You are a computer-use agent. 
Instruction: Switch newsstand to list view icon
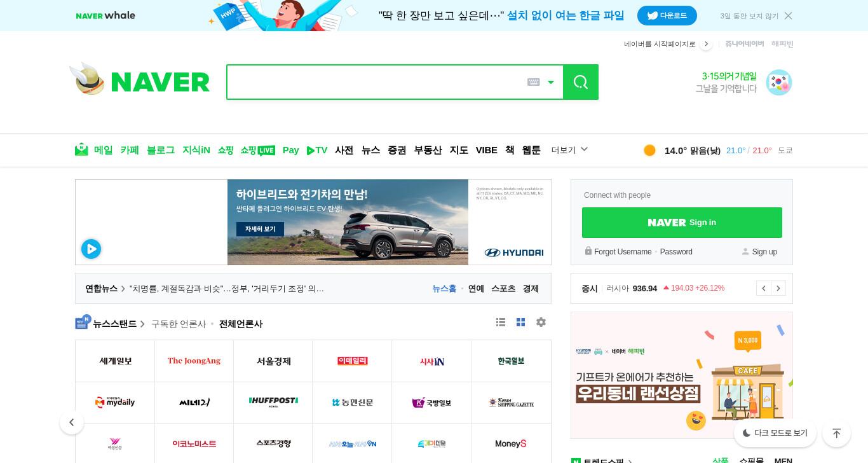tap(501, 322)
